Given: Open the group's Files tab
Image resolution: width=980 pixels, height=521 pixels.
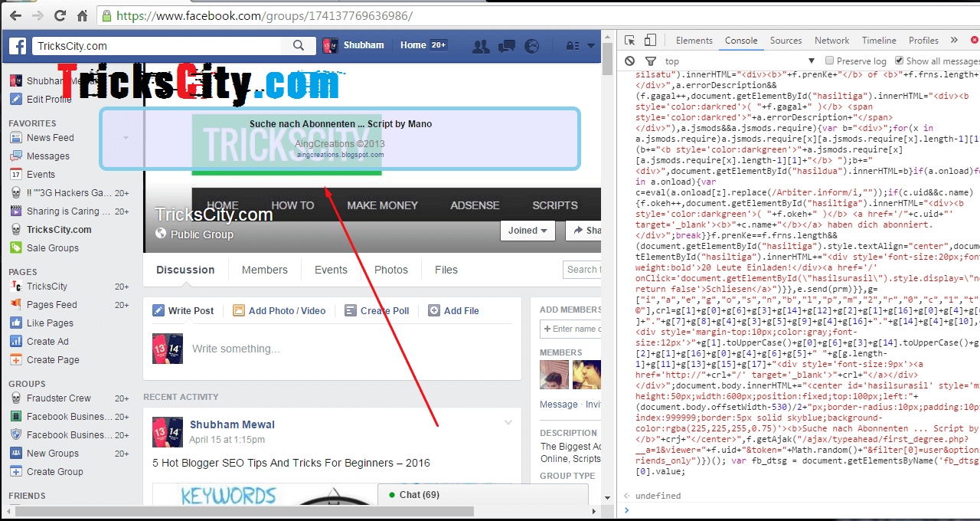Looking at the screenshot, I should click(x=446, y=270).
